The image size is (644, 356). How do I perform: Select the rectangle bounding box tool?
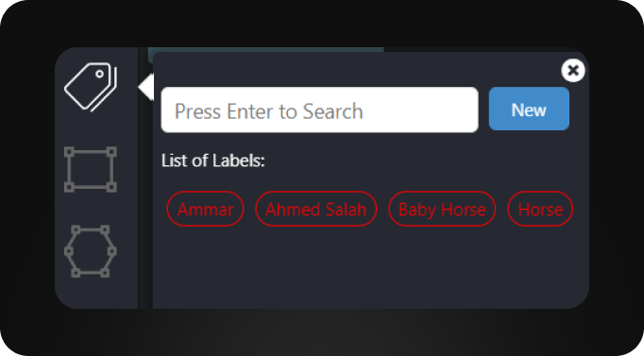point(91,169)
